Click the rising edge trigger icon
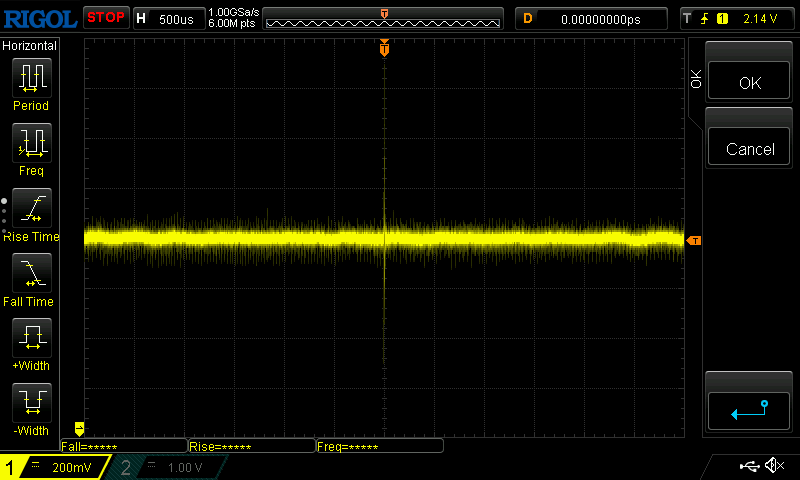Image resolution: width=800 pixels, height=480 pixels. (704, 19)
